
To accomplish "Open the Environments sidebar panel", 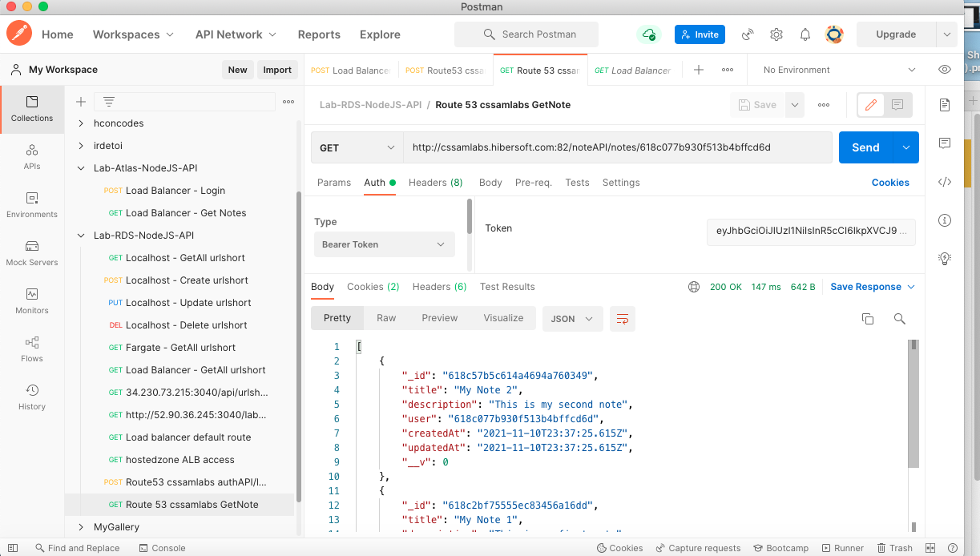I will [32, 205].
